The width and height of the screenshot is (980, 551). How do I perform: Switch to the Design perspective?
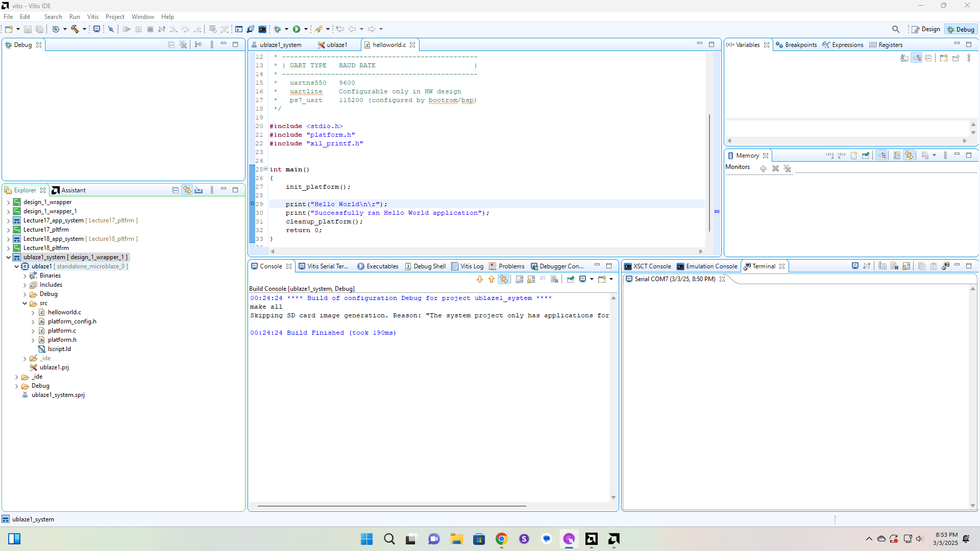[926, 29]
